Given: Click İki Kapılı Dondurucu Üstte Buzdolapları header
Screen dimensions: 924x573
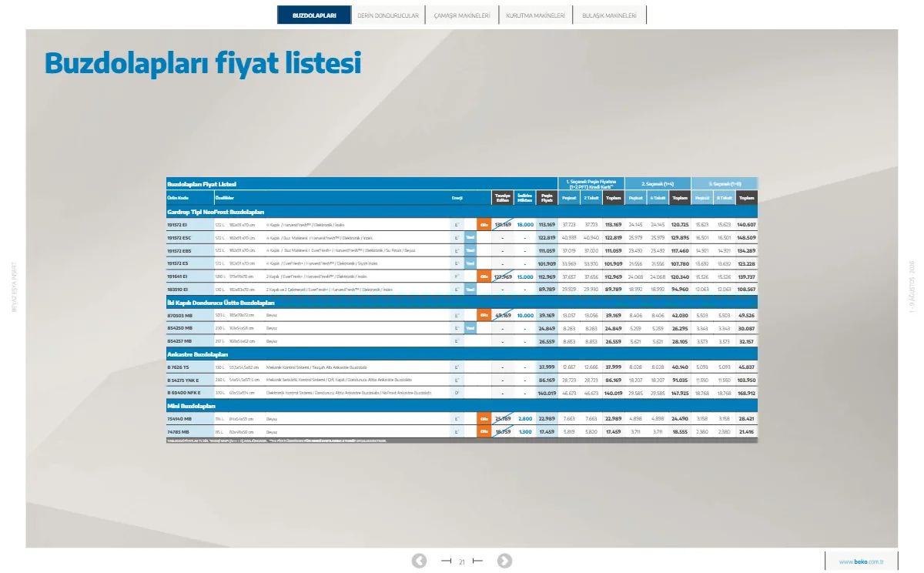Looking at the screenshot, I should pos(221,302).
